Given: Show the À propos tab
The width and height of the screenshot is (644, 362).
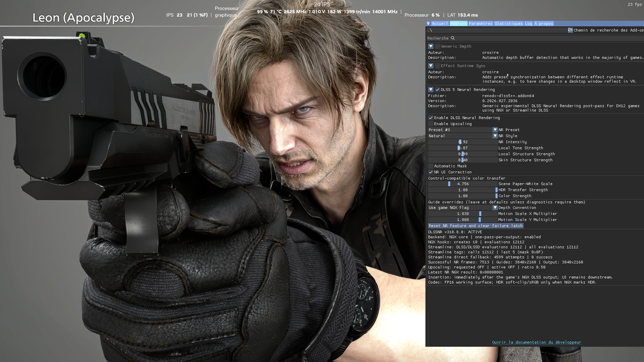Looking at the screenshot, I should [544, 23].
